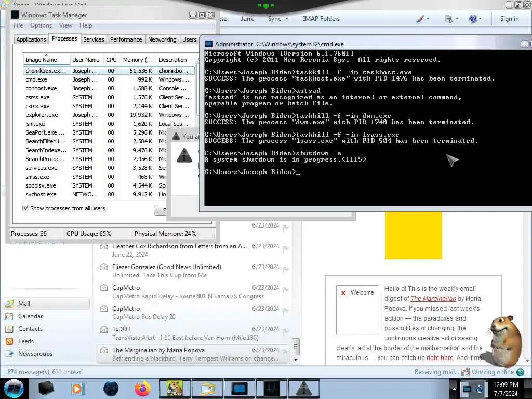Switch to the Performance tab
The width and height of the screenshot is (532, 399).
[126, 39]
